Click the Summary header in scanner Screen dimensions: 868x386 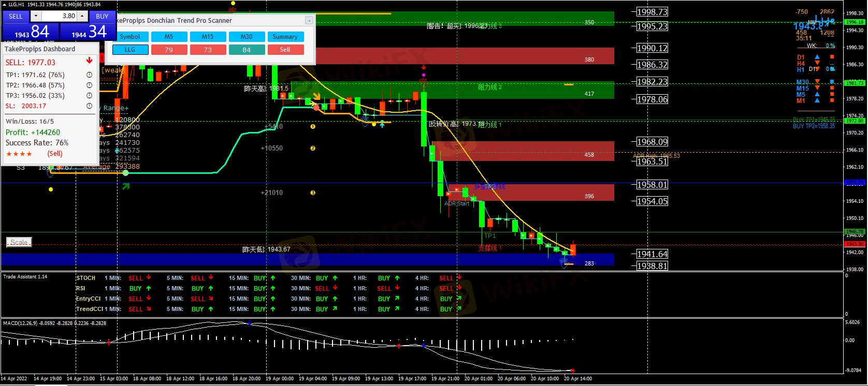(285, 37)
